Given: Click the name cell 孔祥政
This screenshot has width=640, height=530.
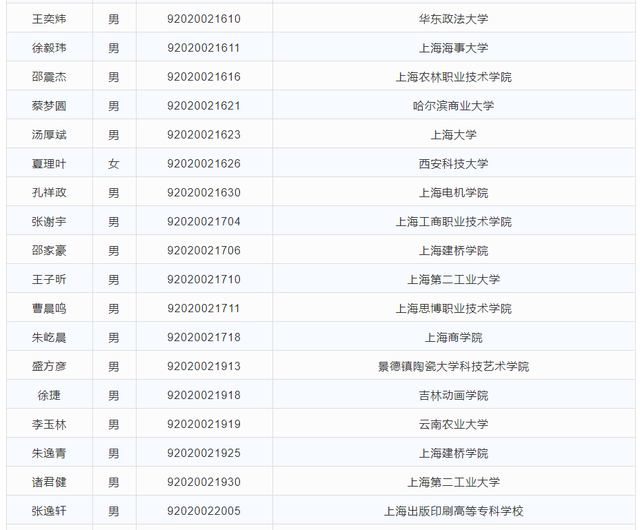Looking at the screenshot, I should tap(49, 193).
